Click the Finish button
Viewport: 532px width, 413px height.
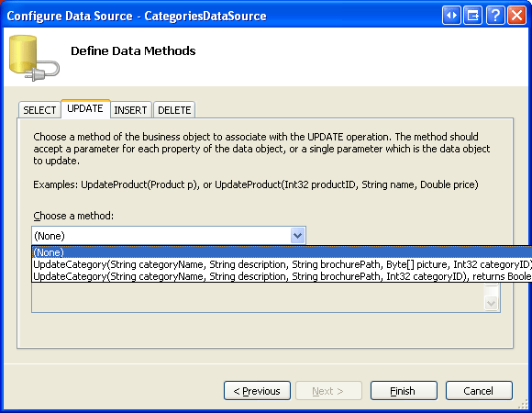coord(404,391)
